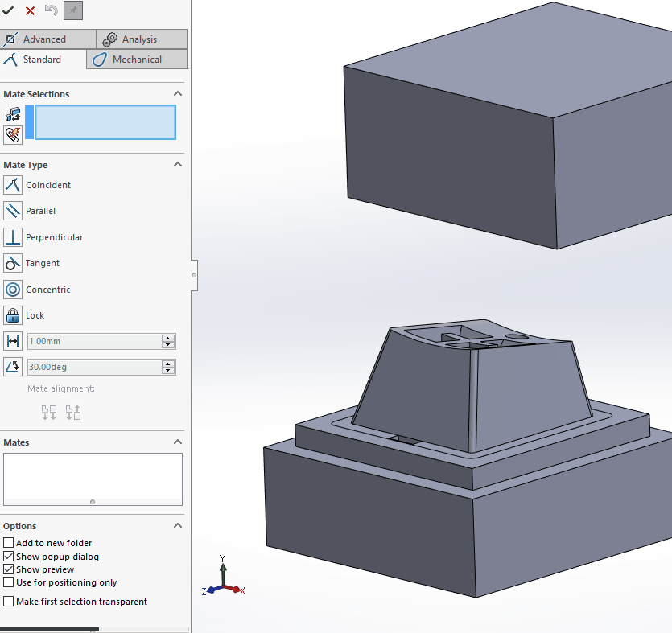Viewport: 672px width, 633px height.
Task: Switch to the Mechanical tab
Action: coord(137,60)
